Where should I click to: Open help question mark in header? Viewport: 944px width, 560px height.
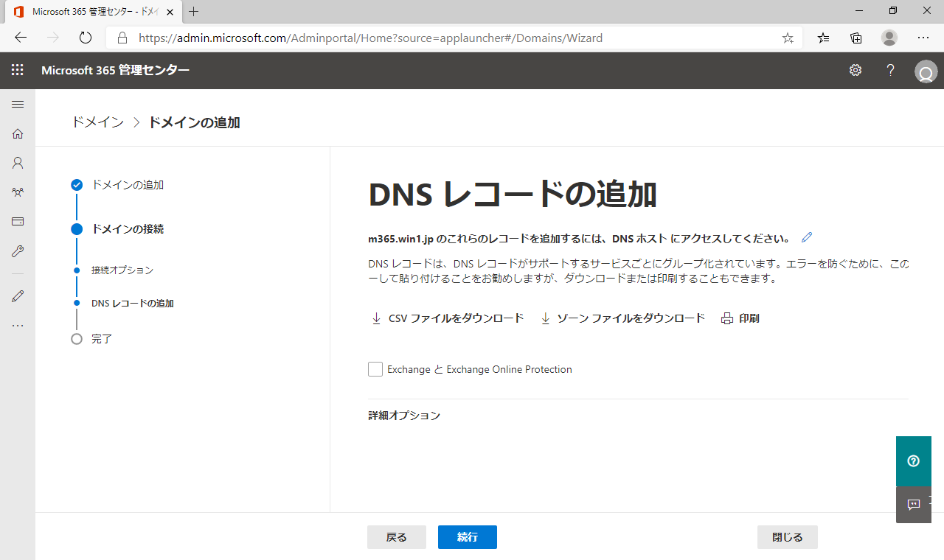[x=891, y=70]
